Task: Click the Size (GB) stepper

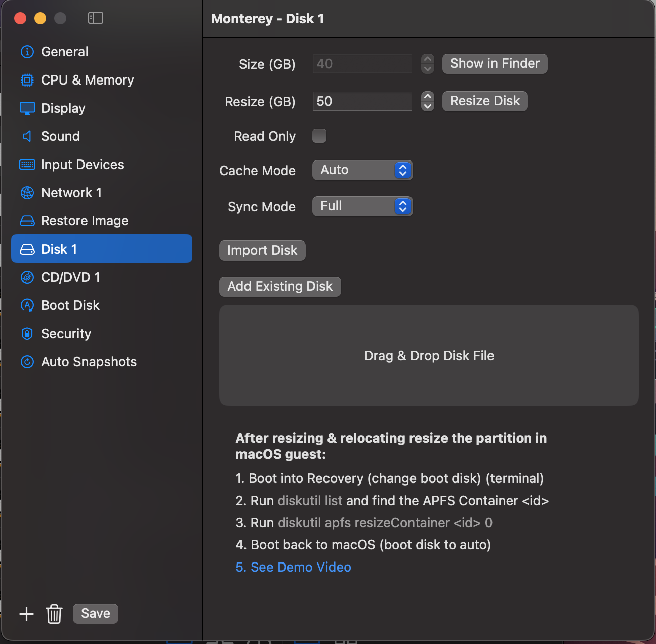Action: (x=428, y=64)
